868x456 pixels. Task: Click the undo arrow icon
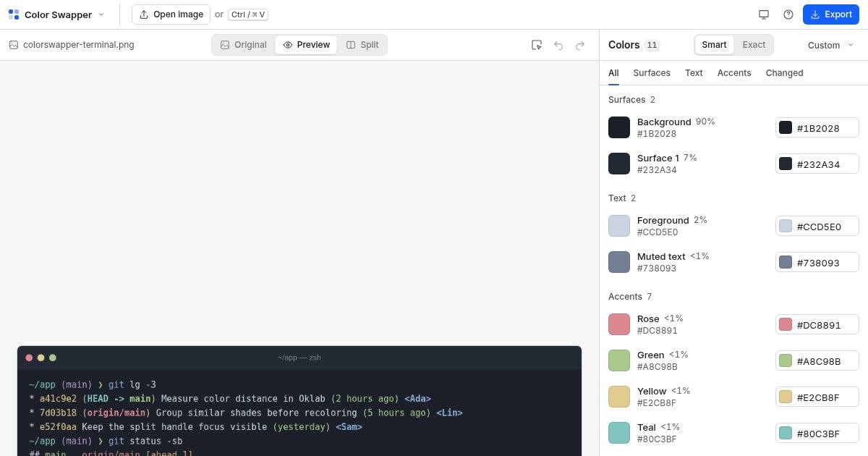(558, 45)
